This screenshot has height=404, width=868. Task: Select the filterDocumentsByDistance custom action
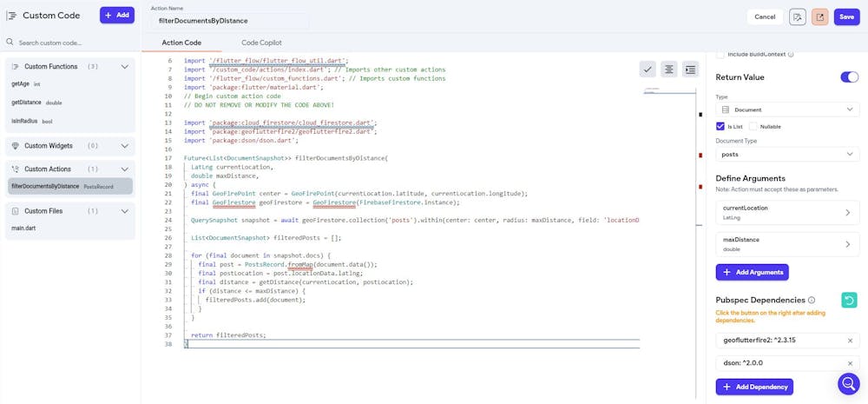point(69,186)
